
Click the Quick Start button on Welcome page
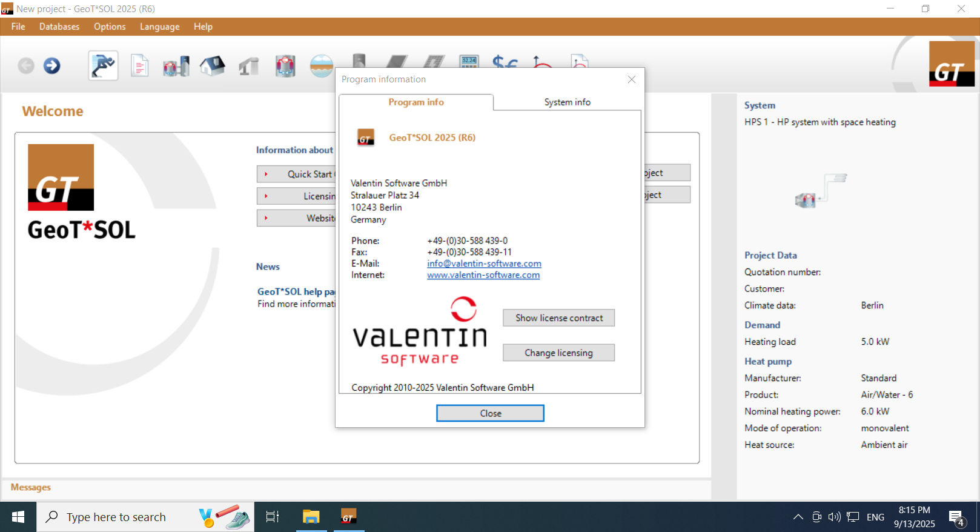coord(296,174)
